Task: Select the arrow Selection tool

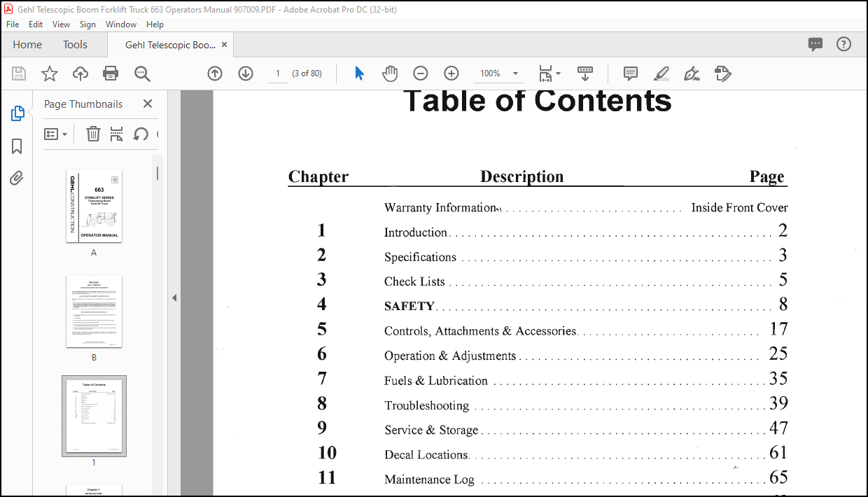Action: coord(359,73)
